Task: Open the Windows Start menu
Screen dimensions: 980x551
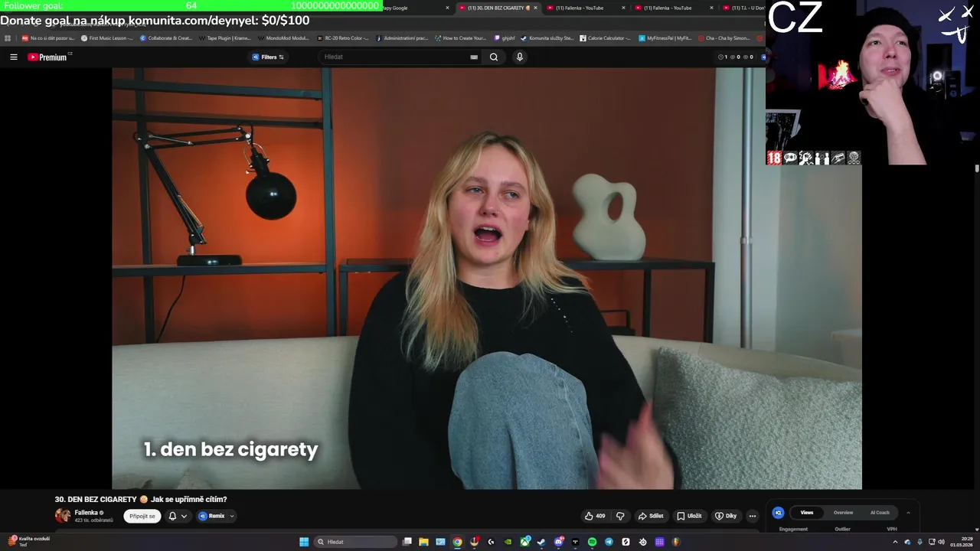Action: click(304, 542)
